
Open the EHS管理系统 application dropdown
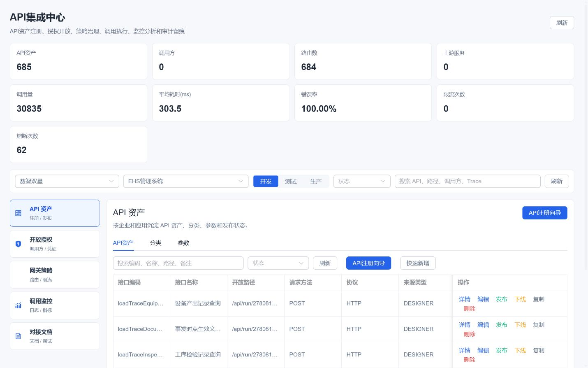186,181
